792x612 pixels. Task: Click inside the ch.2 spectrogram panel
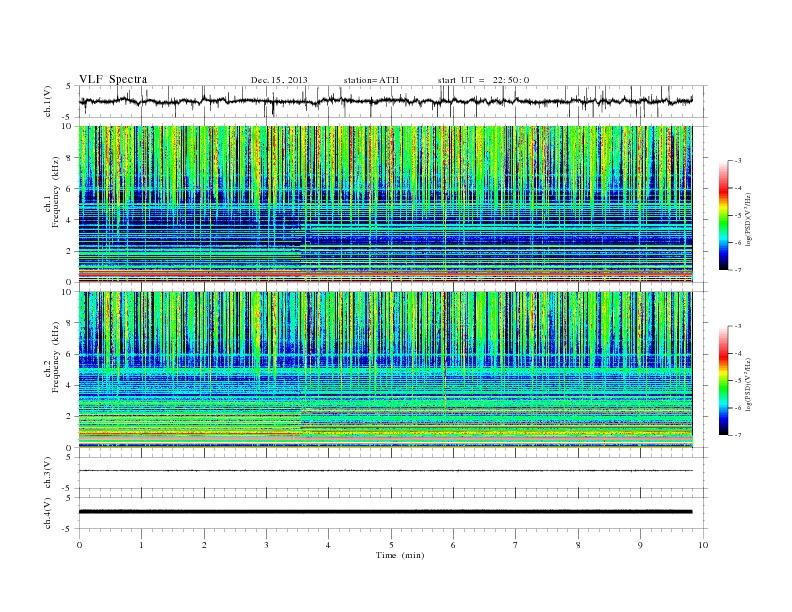pos(385,370)
